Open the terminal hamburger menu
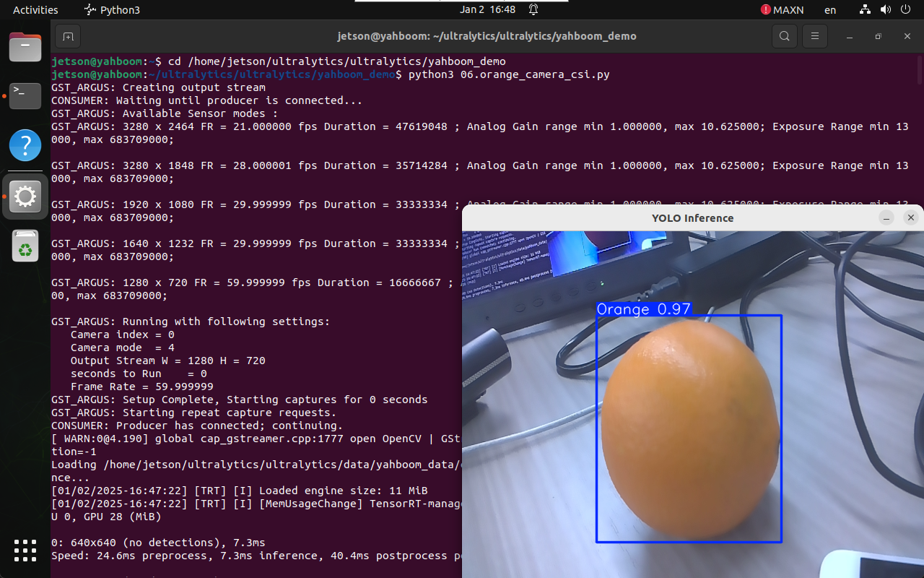 [x=815, y=36]
